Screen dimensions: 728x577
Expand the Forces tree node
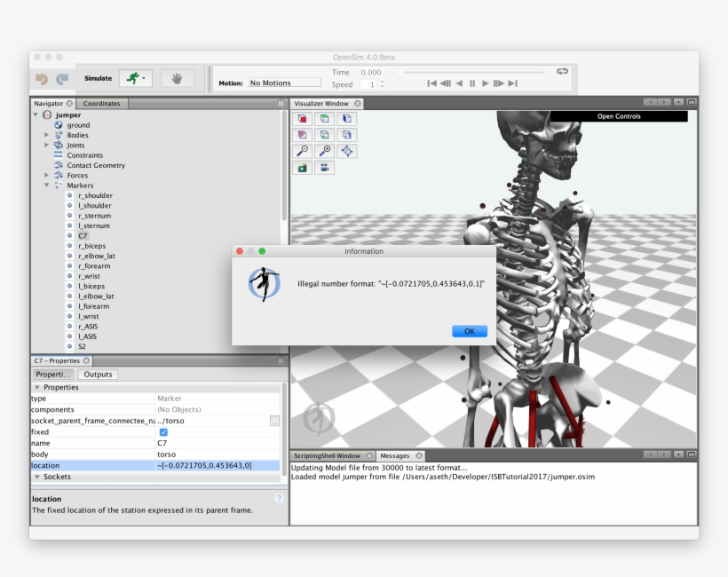(47, 176)
